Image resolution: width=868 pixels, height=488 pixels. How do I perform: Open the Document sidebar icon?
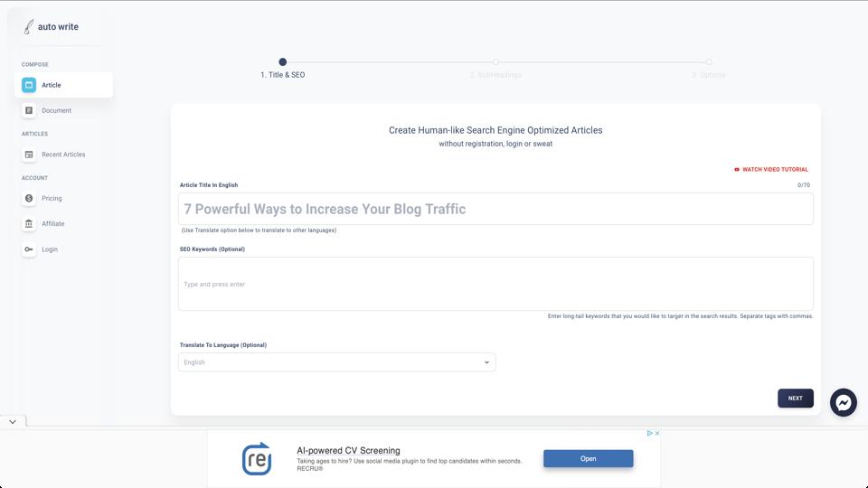click(x=29, y=110)
